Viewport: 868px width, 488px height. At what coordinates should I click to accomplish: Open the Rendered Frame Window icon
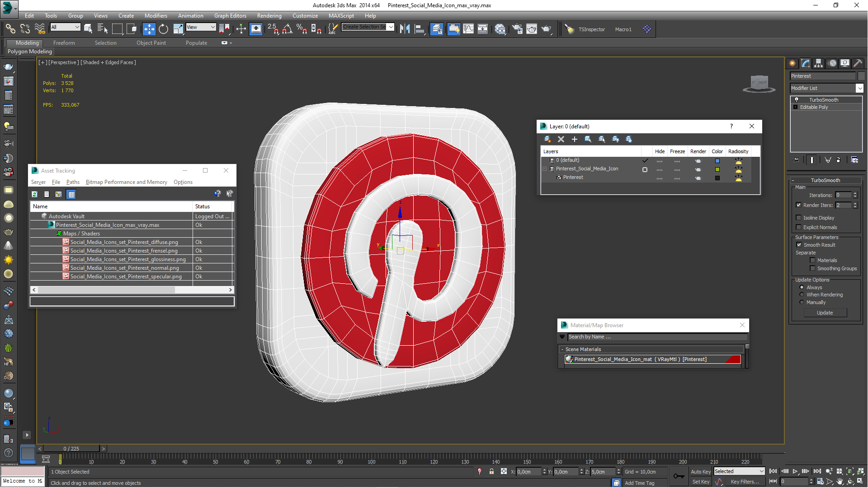(x=532, y=29)
